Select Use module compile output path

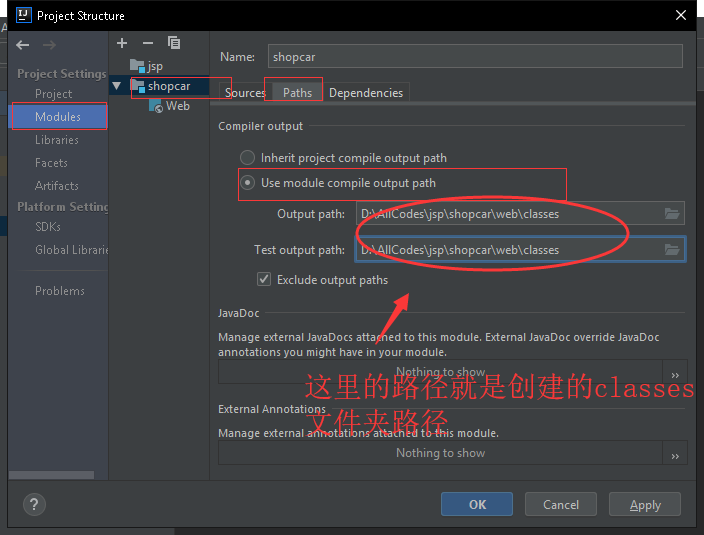coord(247,183)
